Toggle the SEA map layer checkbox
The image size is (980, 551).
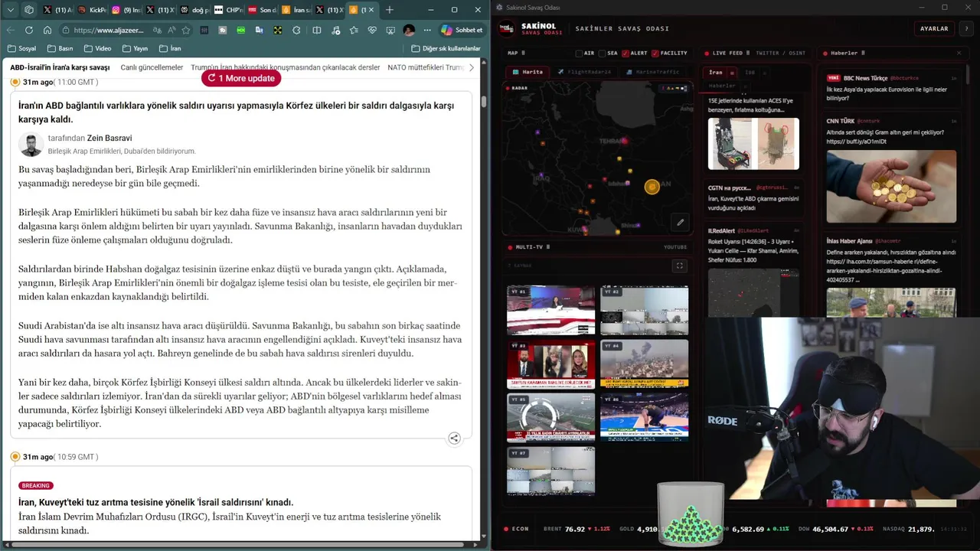pos(602,54)
